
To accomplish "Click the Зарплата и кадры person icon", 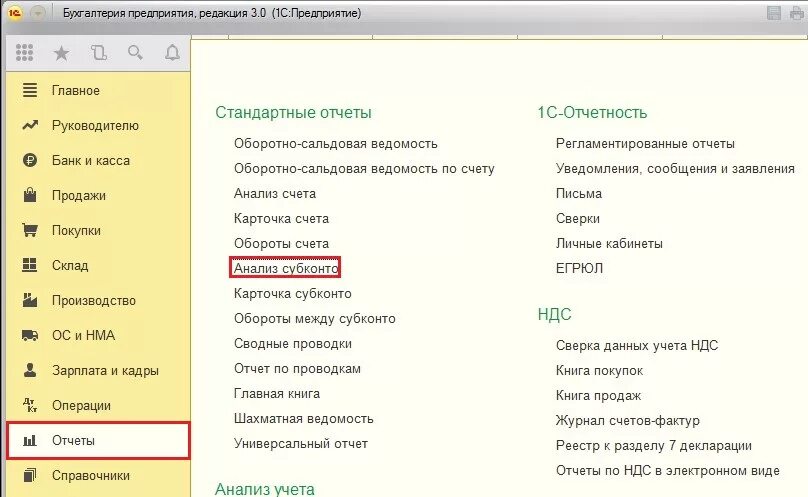I will click(x=30, y=370).
